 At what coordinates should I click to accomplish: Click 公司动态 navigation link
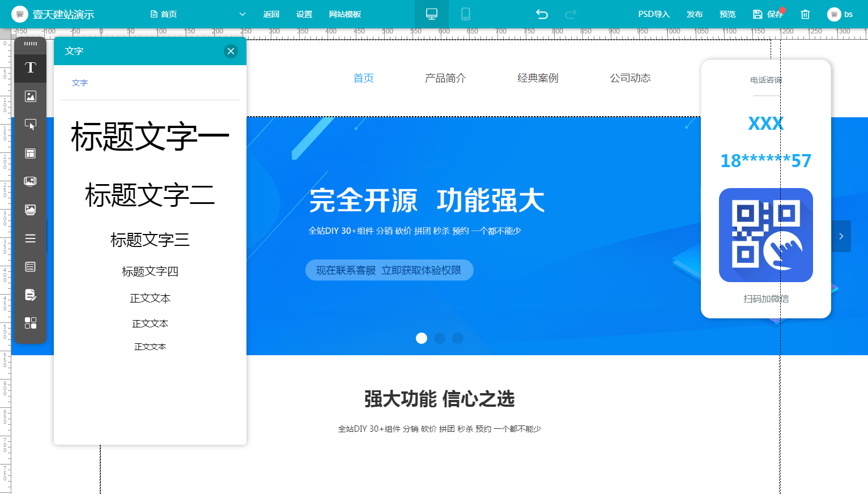pos(630,78)
